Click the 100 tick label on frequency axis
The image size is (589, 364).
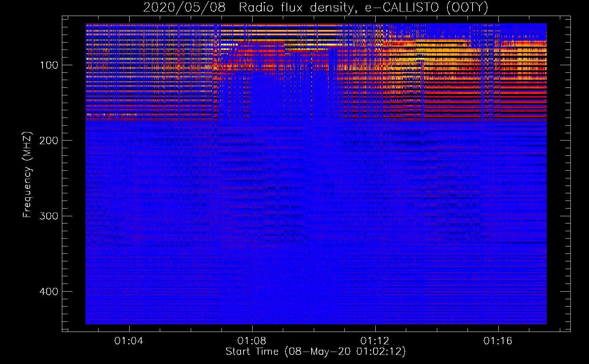(49, 65)
